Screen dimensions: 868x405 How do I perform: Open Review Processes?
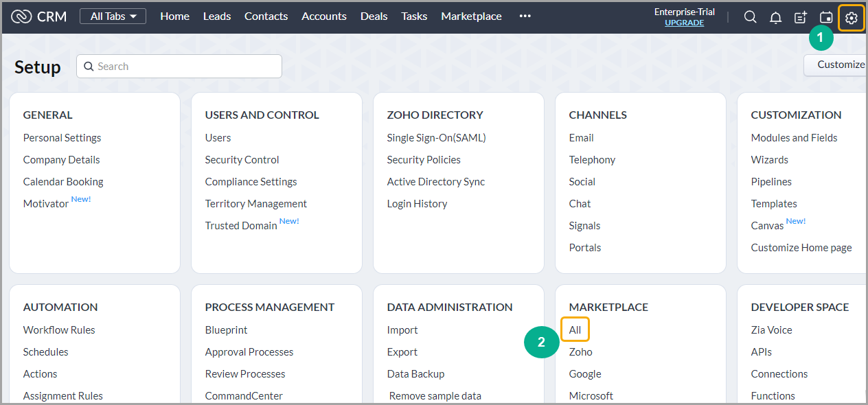(x=244, y=374)
